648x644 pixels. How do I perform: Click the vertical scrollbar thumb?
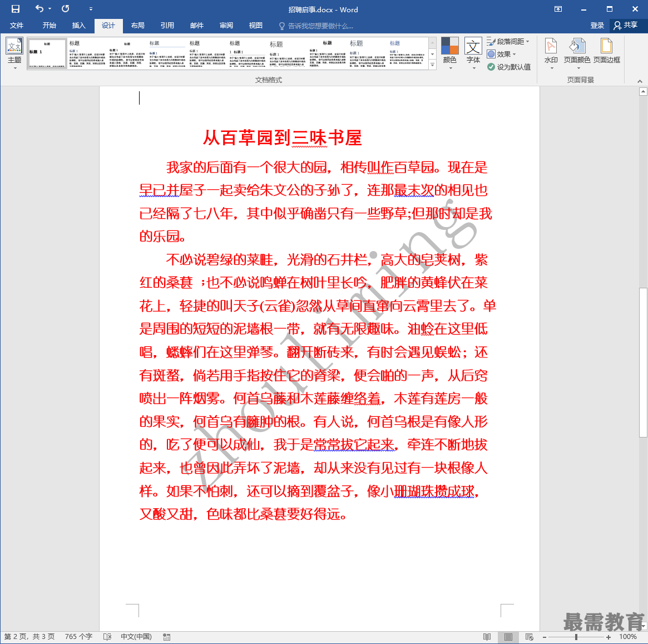coord(643,362)
